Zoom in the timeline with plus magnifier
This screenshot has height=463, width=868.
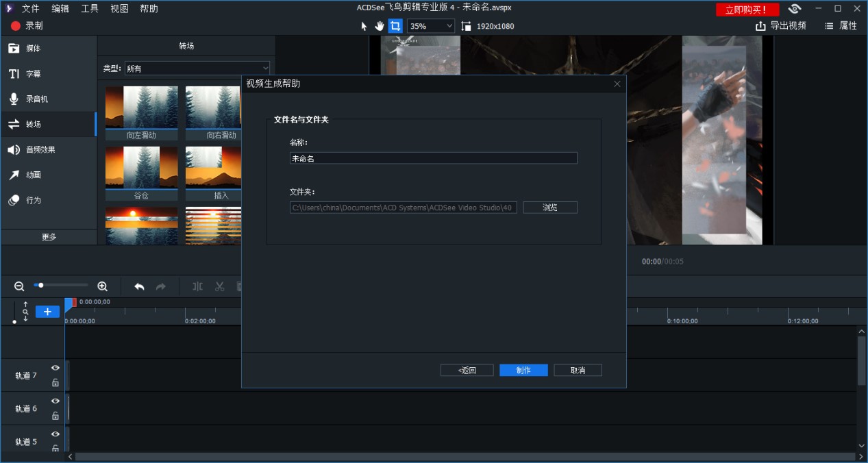102,286
